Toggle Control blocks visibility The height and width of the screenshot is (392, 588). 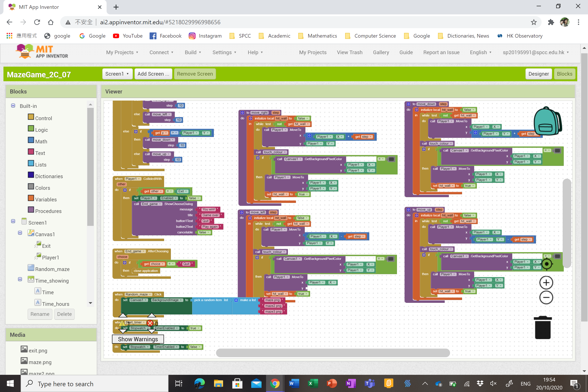click(x=43, y=118)
